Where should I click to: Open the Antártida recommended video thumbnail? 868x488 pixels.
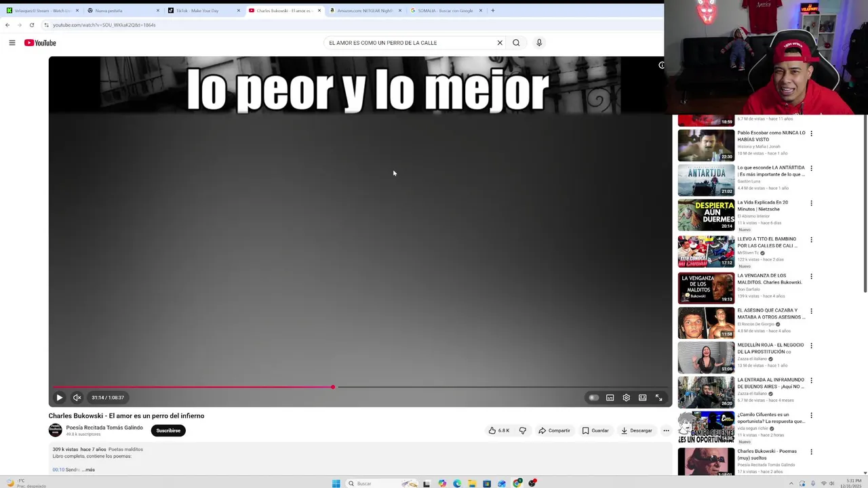(706, 180)
